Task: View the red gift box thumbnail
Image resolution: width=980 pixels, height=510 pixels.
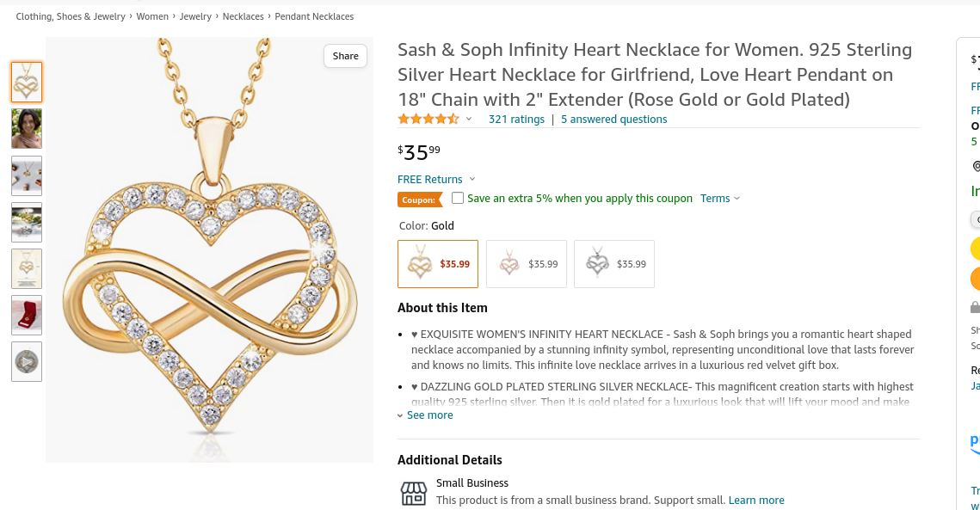Action: click(x=27, y=315)
